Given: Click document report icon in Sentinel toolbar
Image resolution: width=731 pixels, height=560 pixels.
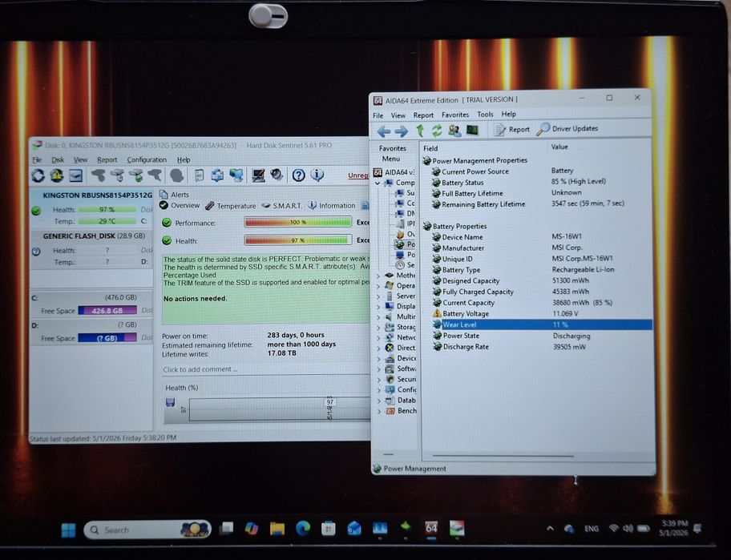Looking at the screenshot, I should pos(199,175).
